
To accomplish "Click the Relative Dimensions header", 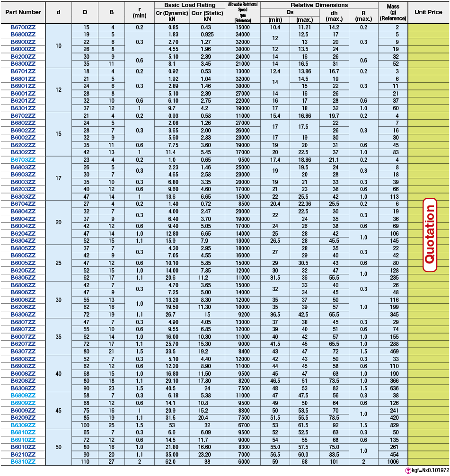I will (319, 5).
